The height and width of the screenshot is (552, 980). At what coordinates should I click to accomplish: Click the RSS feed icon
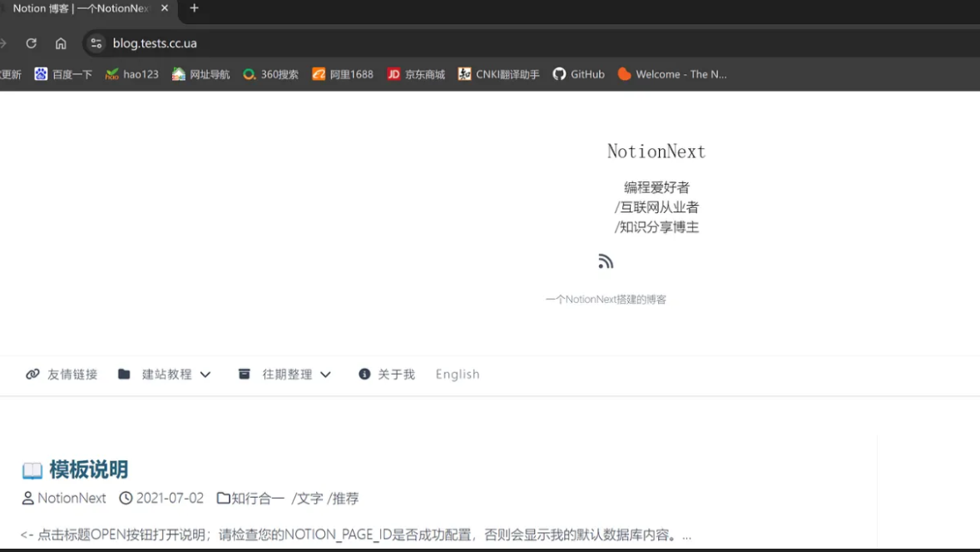point(606,261)
